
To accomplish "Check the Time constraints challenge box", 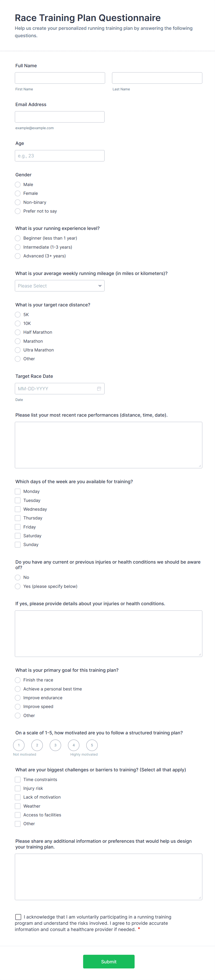I will pos(18,779).
